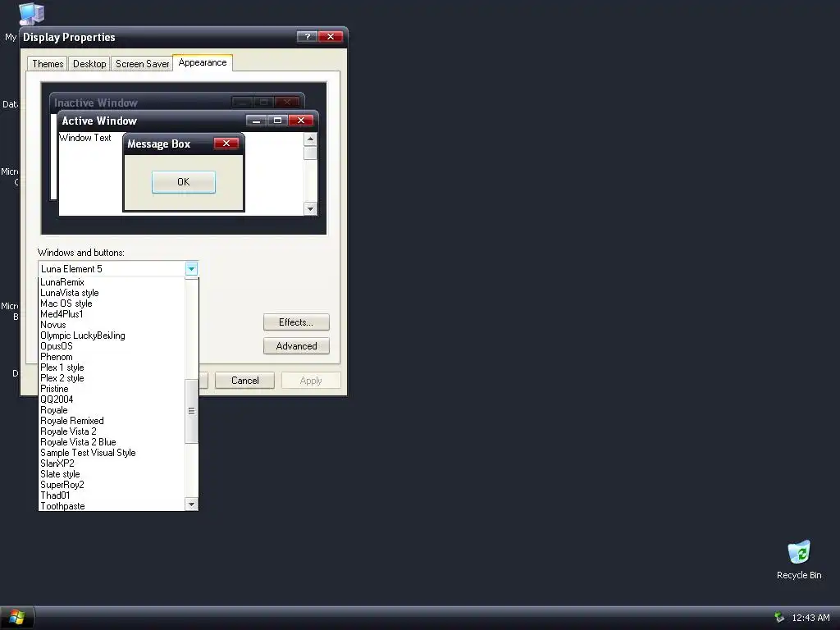Click the Cancel button
This screenshot has height=630, width=840.
pos(244,381)
